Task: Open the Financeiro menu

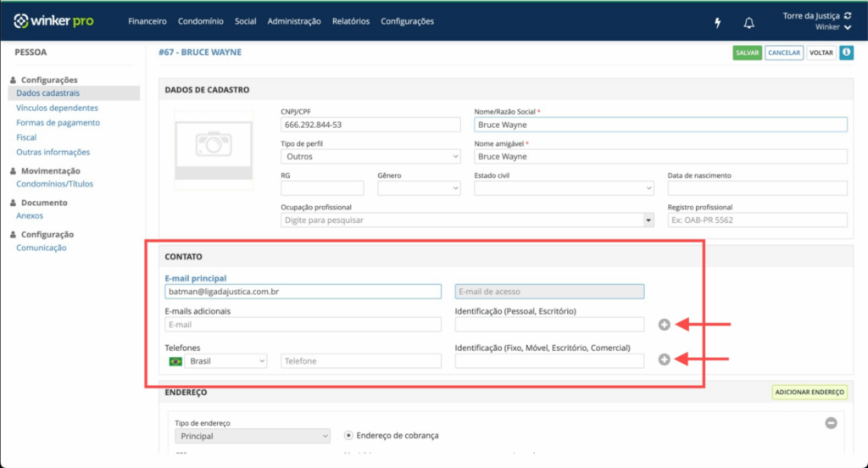Action: point(147,21)
